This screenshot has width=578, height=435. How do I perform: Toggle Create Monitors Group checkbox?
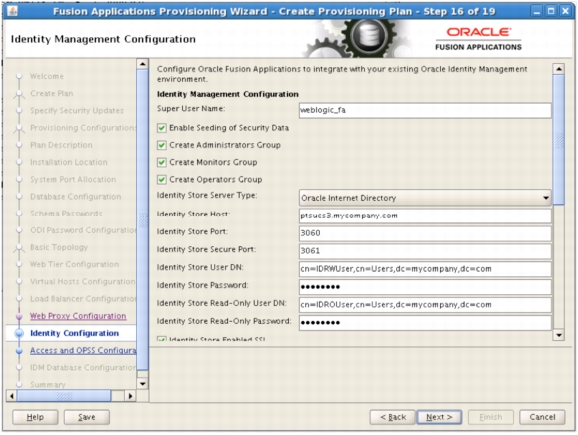[161, 162]
